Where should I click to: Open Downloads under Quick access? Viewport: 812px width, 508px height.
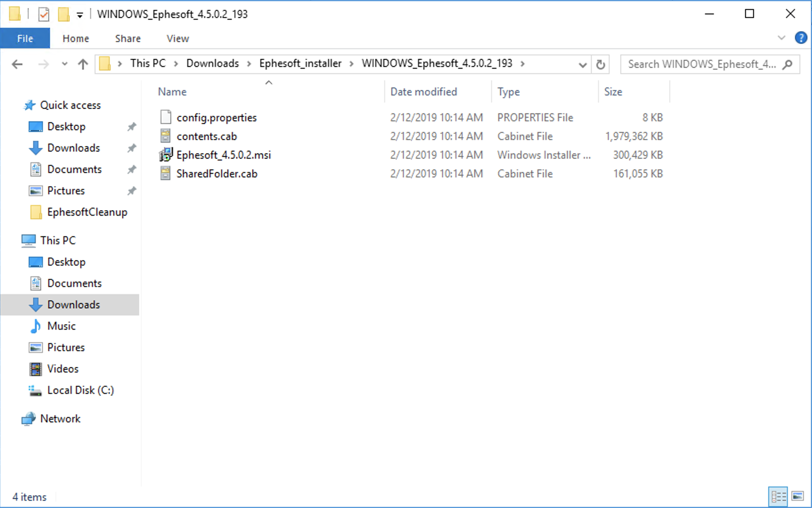pyautogui.click(x=74, y=148)
